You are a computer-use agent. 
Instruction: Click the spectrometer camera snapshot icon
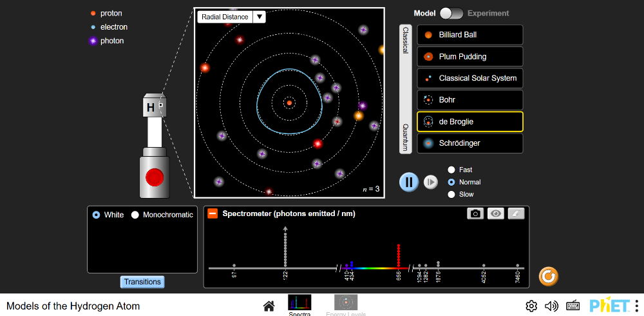click(475, 213)
